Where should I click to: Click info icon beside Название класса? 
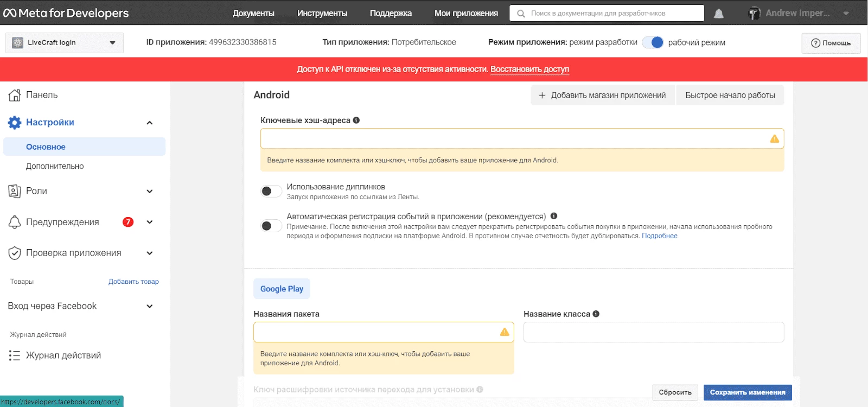tap(596, 314)
